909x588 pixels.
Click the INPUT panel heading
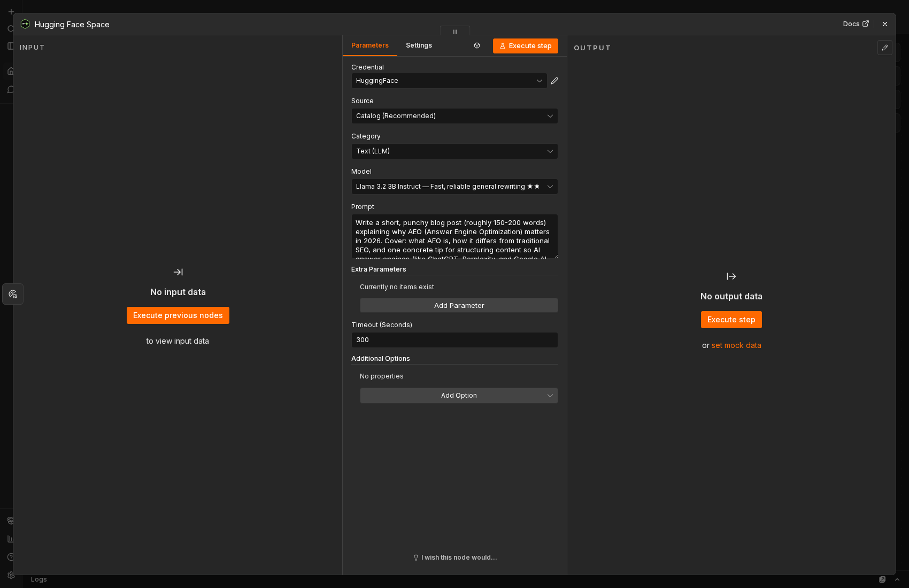32,48
